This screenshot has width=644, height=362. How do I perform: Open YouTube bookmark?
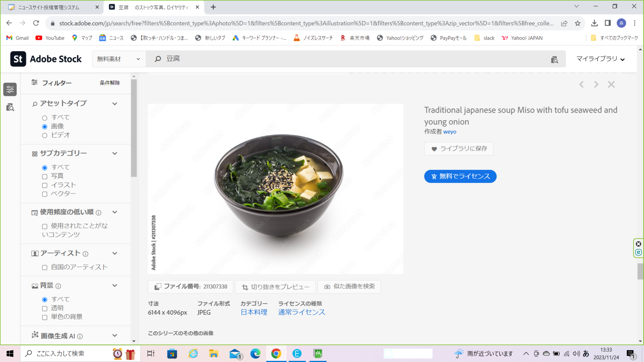point(50,38)
